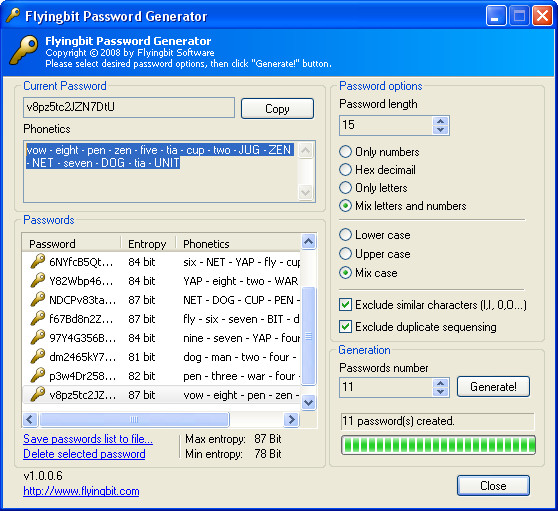Viewport: 558px width, 511px height.
Task: Click the Generate! button
Action: pos(493,386)
